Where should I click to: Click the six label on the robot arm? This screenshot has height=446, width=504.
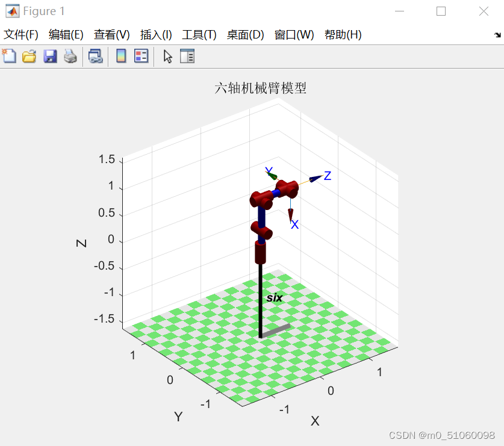pyautogui.click(x=275, y=297)
